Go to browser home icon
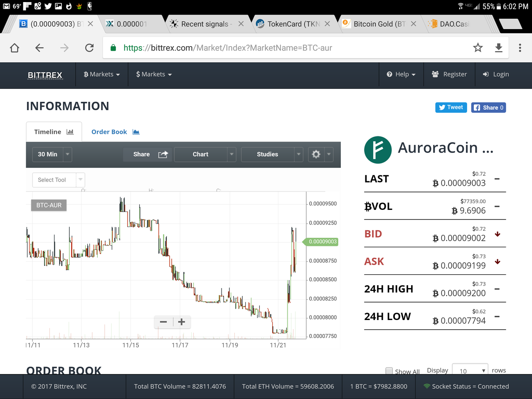 (15, 48)
